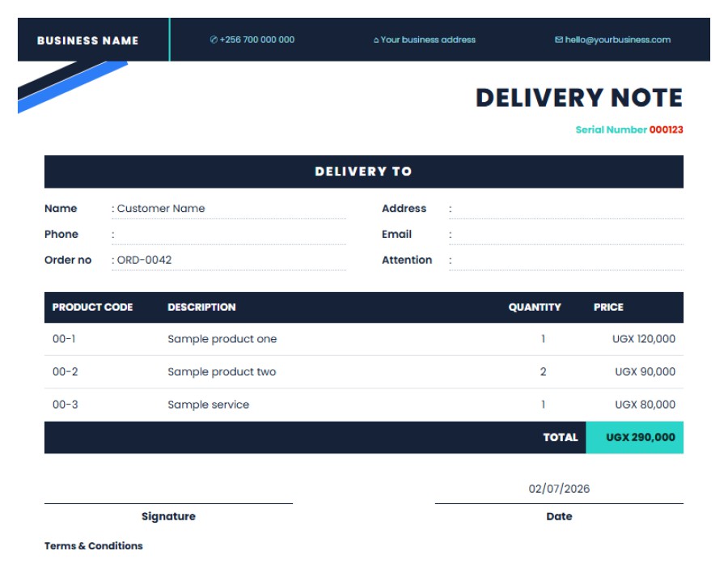Click the Serial Number label
Screen dimensions: 728x568
(x=611, y=129)
